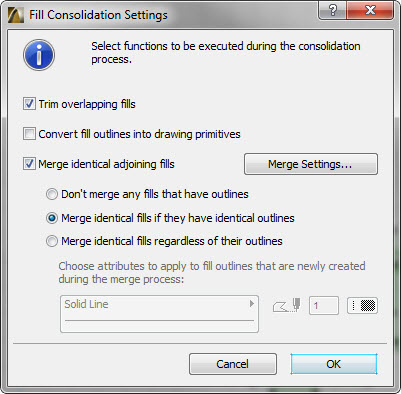Click the pen number input field

coord(324,305)
